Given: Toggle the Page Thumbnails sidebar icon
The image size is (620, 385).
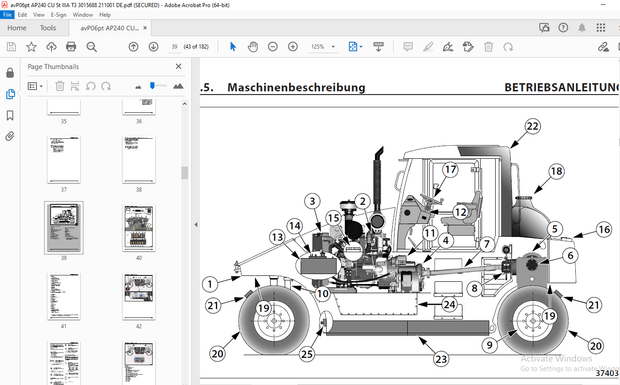Looking at the screenshot, I should [x=10, y=94].
